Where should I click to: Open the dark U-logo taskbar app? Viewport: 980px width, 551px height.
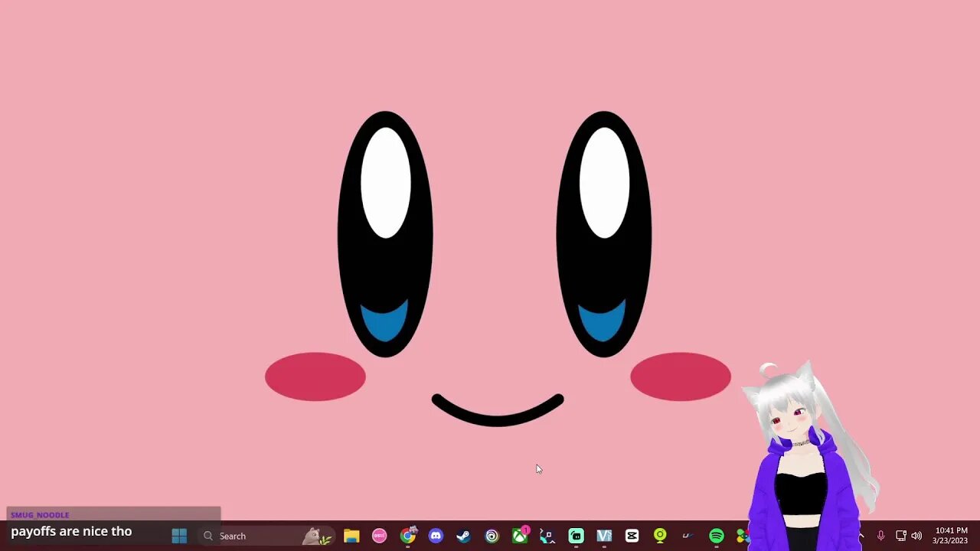tap(688, 536)
